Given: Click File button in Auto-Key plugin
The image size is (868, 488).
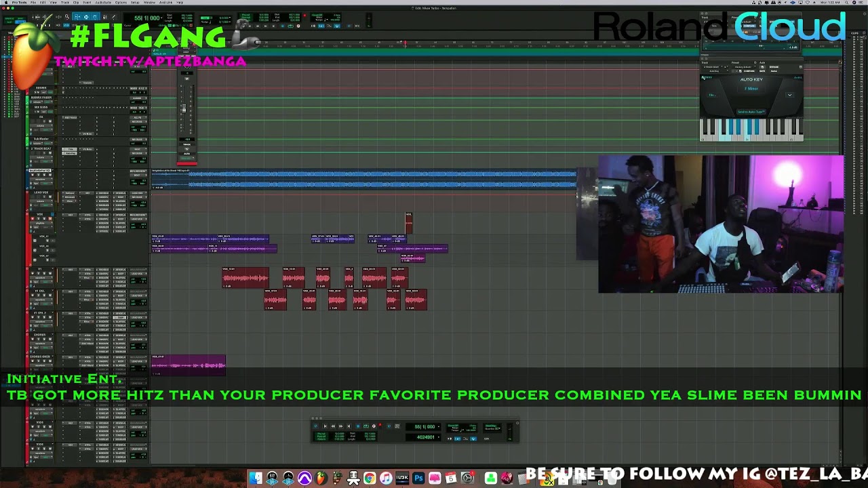Looking at the screenshot, I should pos(712,95).
